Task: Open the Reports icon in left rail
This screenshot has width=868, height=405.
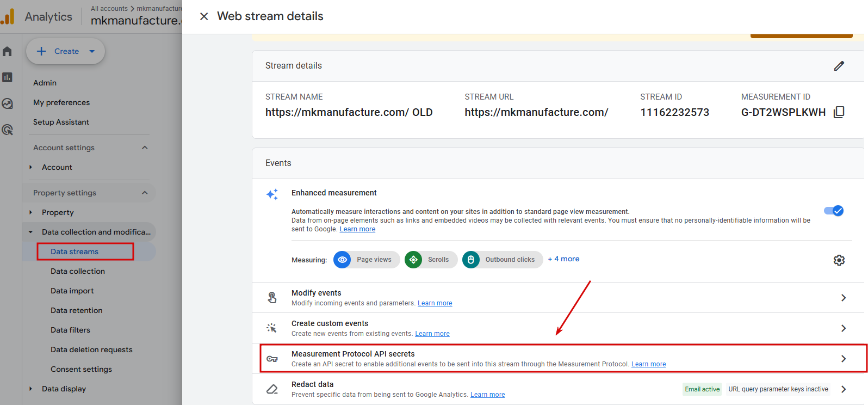Action: click(7, 77)
